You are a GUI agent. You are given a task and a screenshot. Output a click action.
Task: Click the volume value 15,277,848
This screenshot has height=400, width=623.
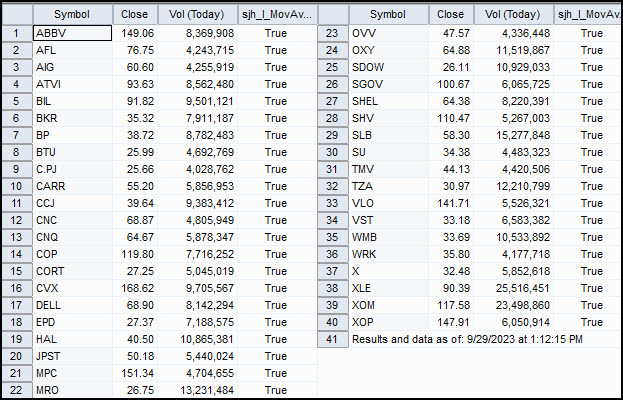pyautogui.click(x=523, y=135)
